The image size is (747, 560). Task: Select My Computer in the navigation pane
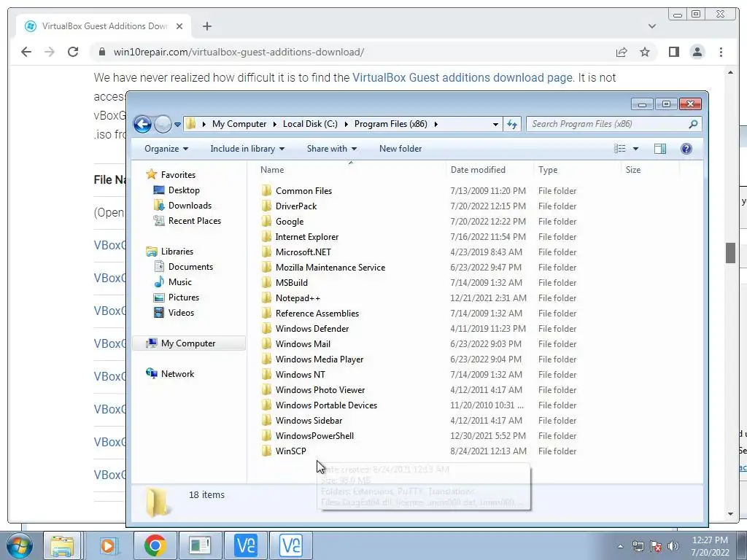(187, 343)
